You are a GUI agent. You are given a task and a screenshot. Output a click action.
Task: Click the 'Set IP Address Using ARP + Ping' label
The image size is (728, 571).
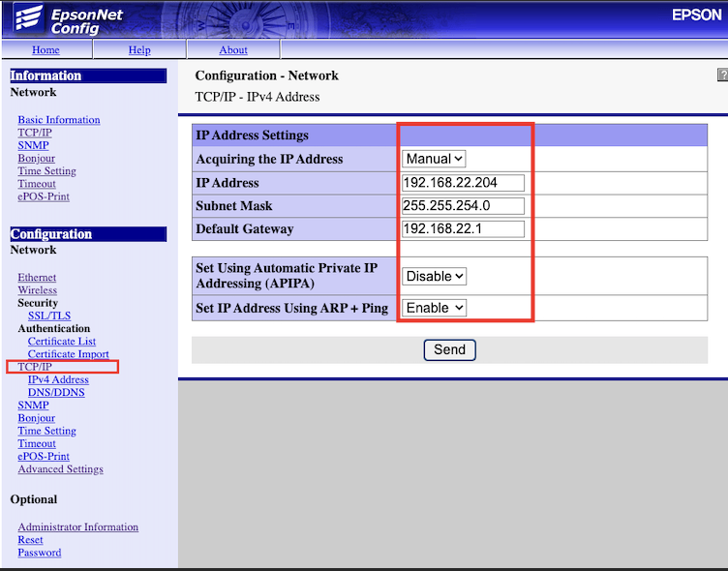click(x=291, y=309)
